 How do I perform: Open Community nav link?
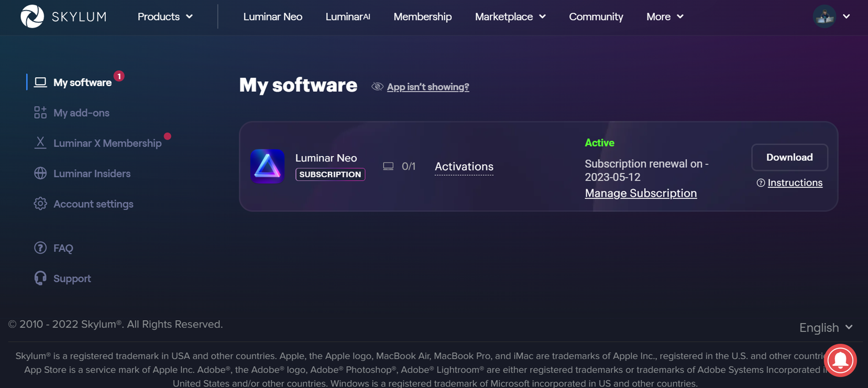pyautogui.click(x=596, y=17)
